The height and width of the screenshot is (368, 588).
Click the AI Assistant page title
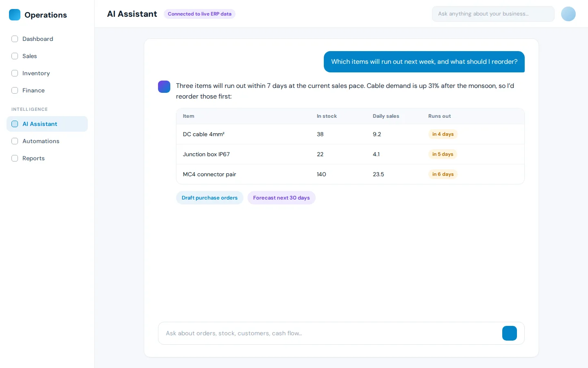(132, 14)
